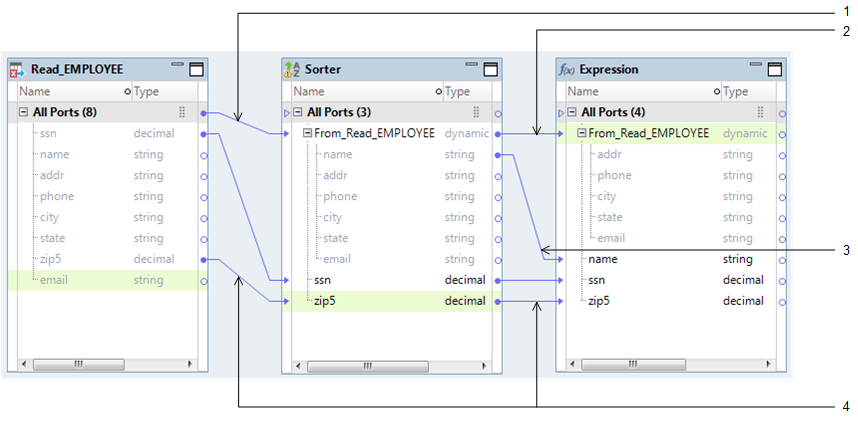Click the name output port in Sorter
Screen dimensions: 858x421
coord(498,154)
